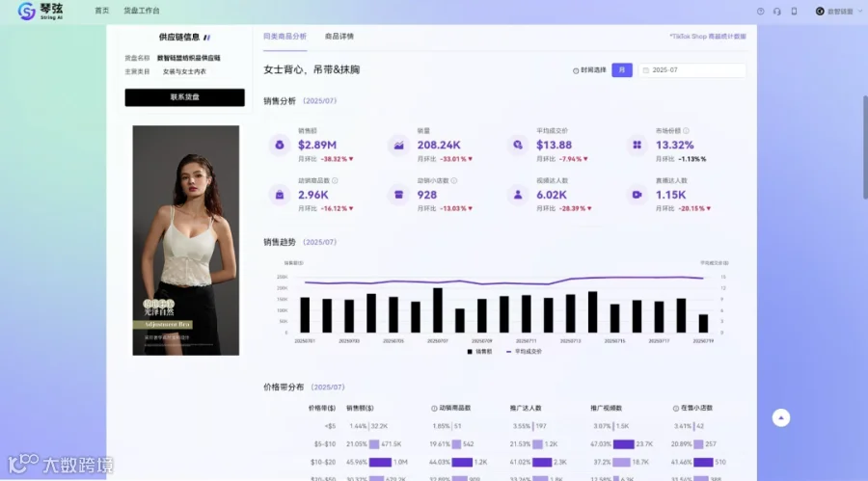Click the <$5 price band row label
Viewport: 868px width, 481px height.
[x=330, y=426]
